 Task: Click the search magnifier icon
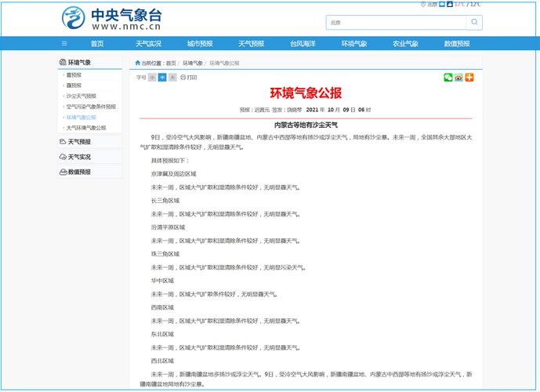tap(474, 22)
